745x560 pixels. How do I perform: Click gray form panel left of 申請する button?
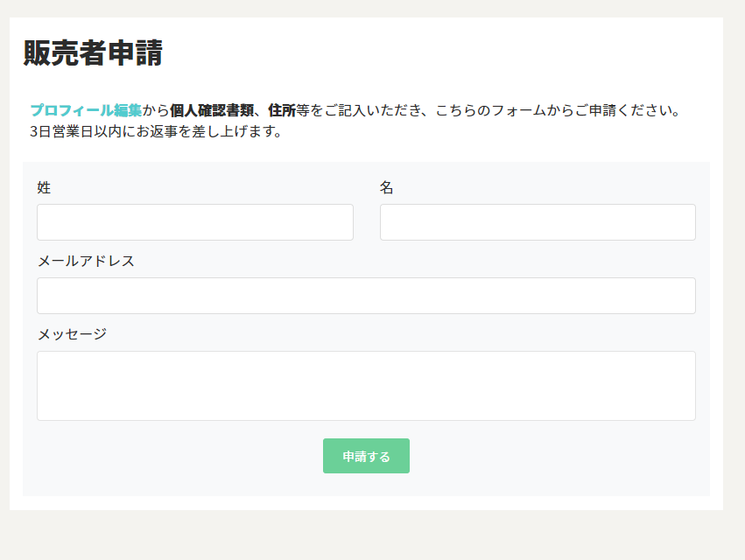pos(175,456)
